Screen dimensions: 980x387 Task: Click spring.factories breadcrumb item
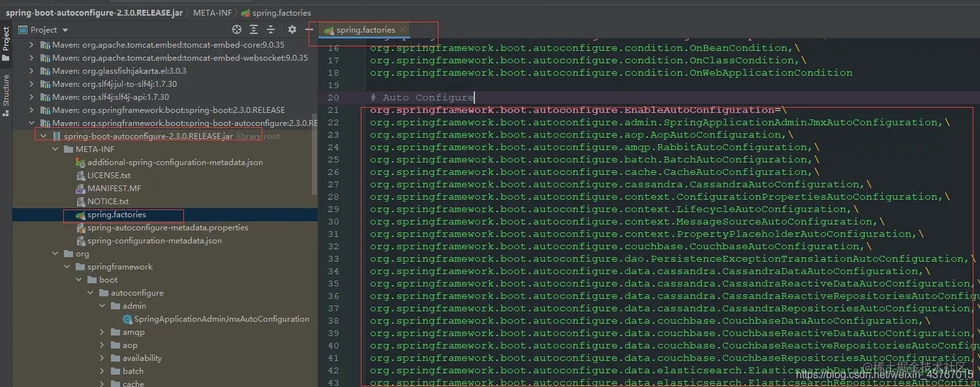276,12
